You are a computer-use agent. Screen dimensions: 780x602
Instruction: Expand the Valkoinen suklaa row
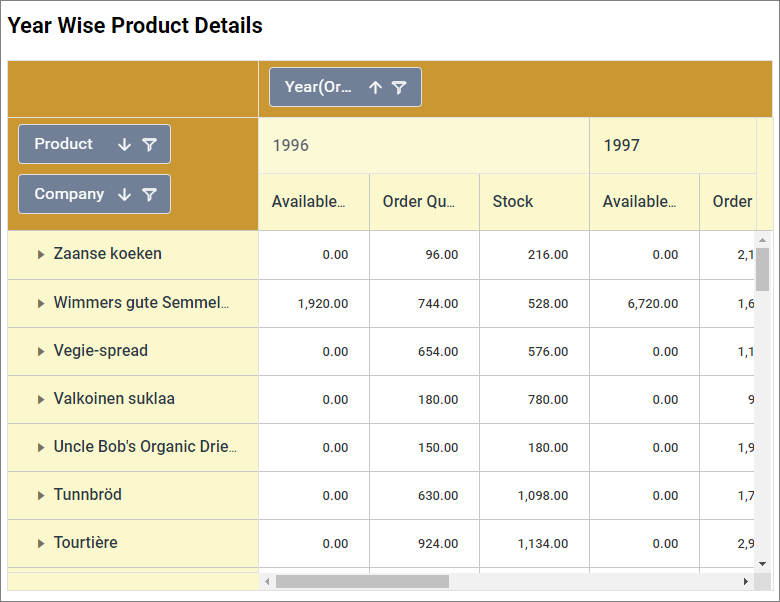click(x=41, y=399)
